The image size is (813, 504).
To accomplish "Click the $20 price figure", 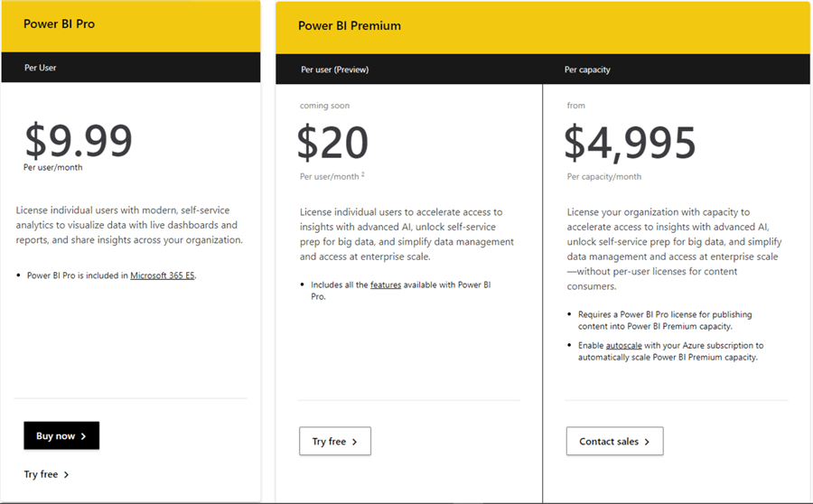I will pos(332,143).
